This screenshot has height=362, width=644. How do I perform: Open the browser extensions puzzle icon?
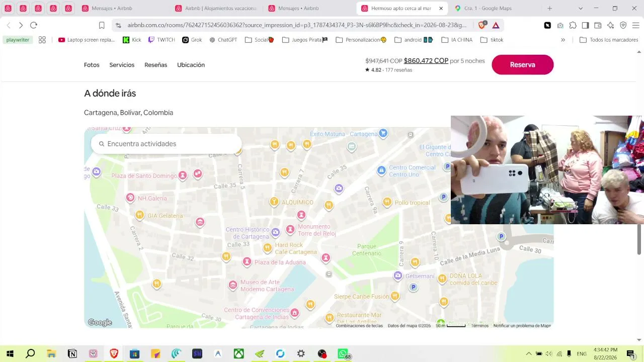click(x=573, y=25)
